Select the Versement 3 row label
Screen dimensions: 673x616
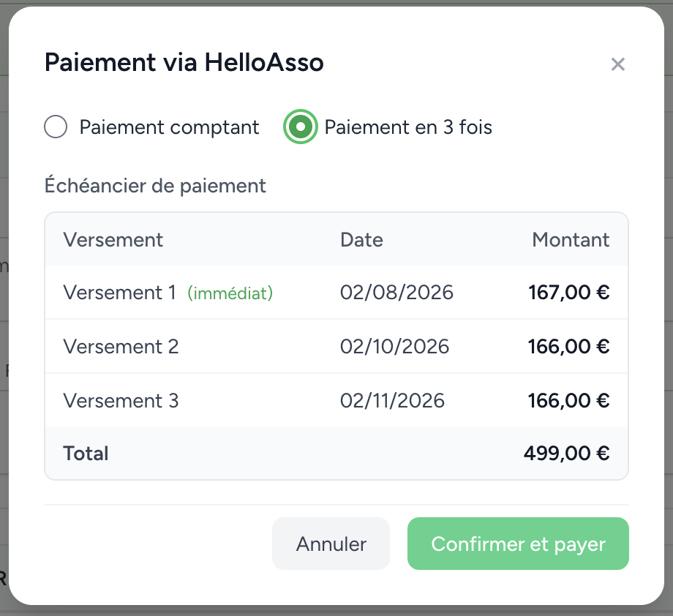click(121, 400)
